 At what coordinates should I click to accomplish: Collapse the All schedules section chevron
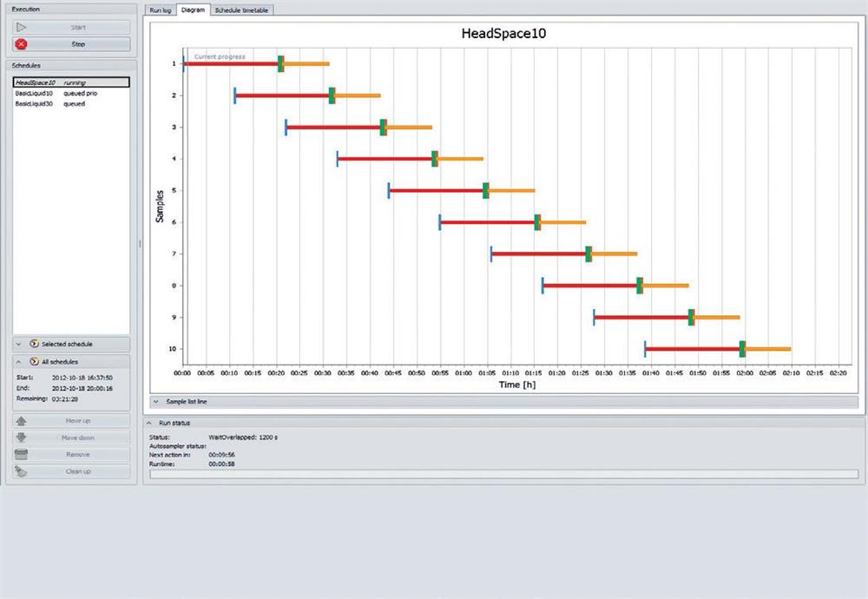pyautogui.click(x=18, y=361)
